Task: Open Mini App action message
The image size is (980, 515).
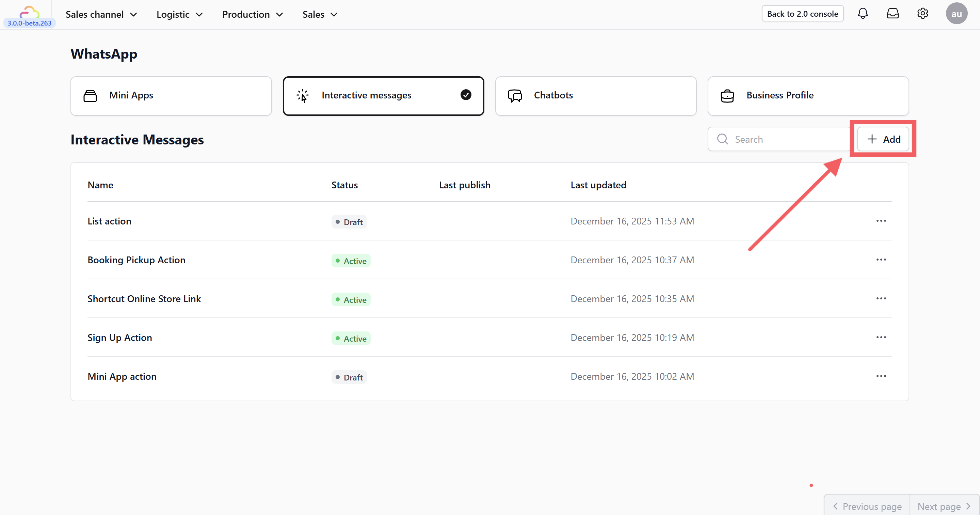Action: pyautogui.click(x=122, y=376)
